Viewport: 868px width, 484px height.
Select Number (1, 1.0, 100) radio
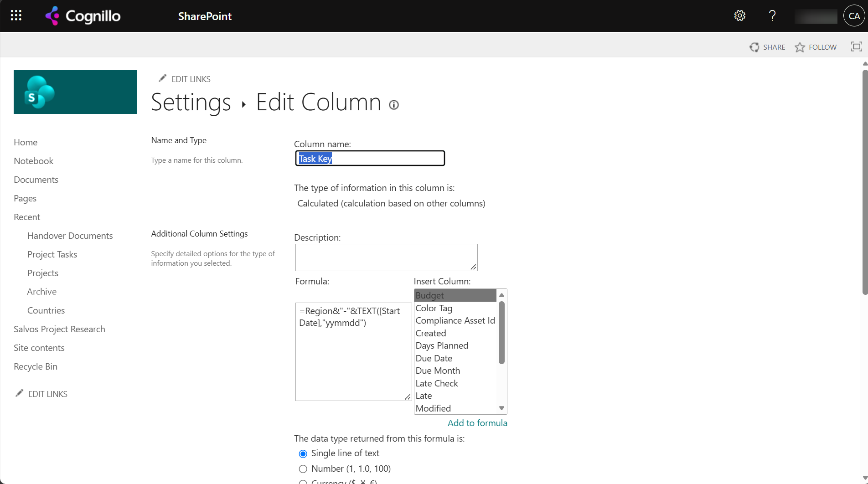click(x=303, y=469)
